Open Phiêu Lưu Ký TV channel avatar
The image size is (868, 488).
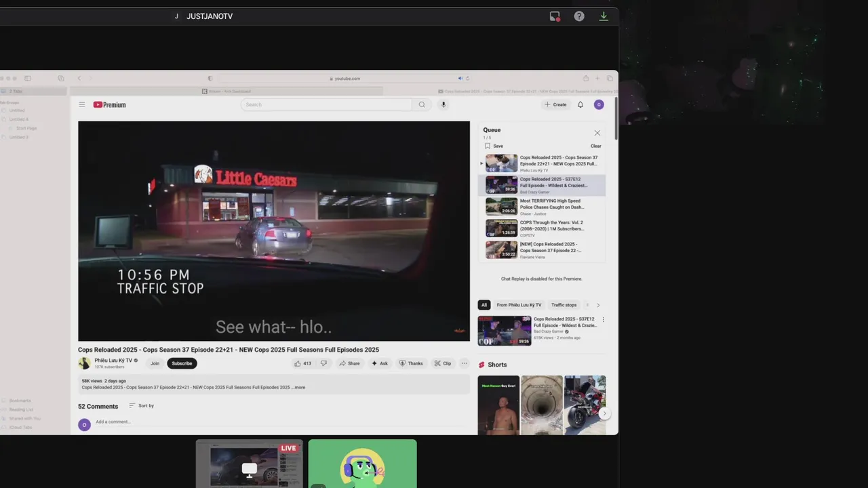(x=84, y=363)
